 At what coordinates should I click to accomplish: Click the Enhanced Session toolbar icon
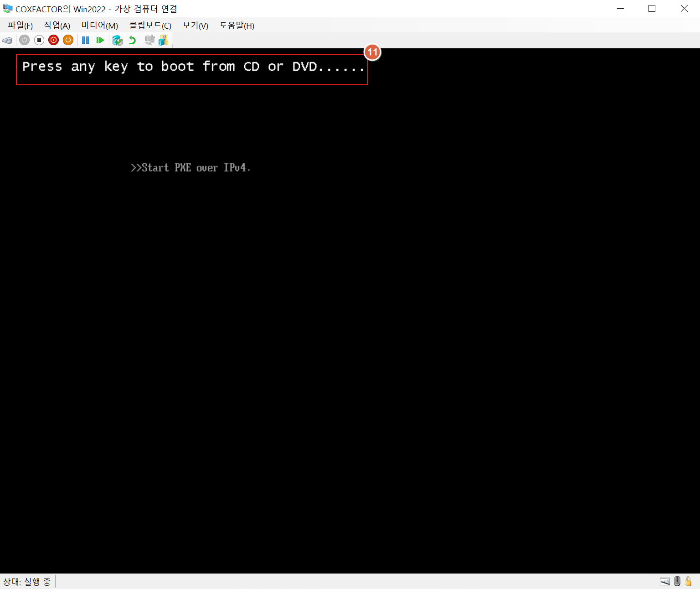point(149,40)
